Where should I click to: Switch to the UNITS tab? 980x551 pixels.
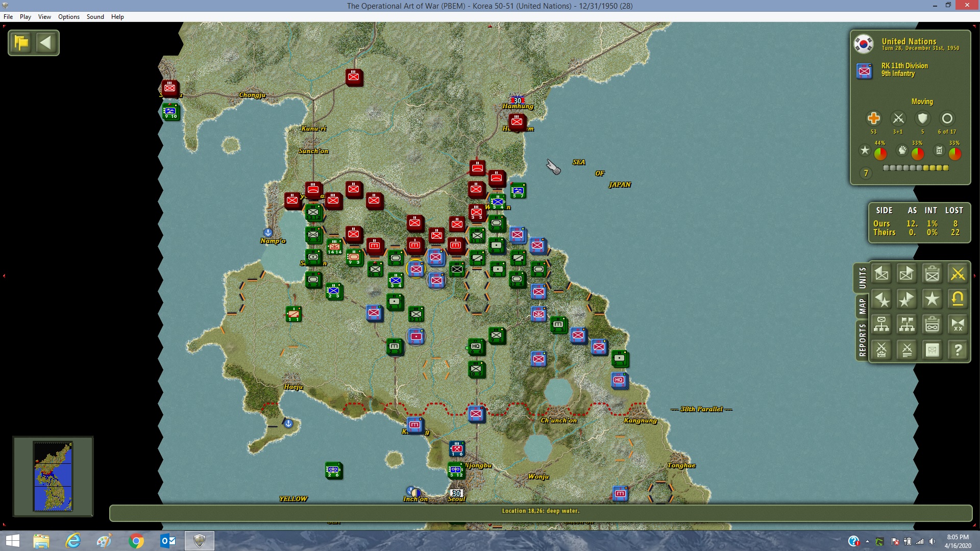pos(862,278)
